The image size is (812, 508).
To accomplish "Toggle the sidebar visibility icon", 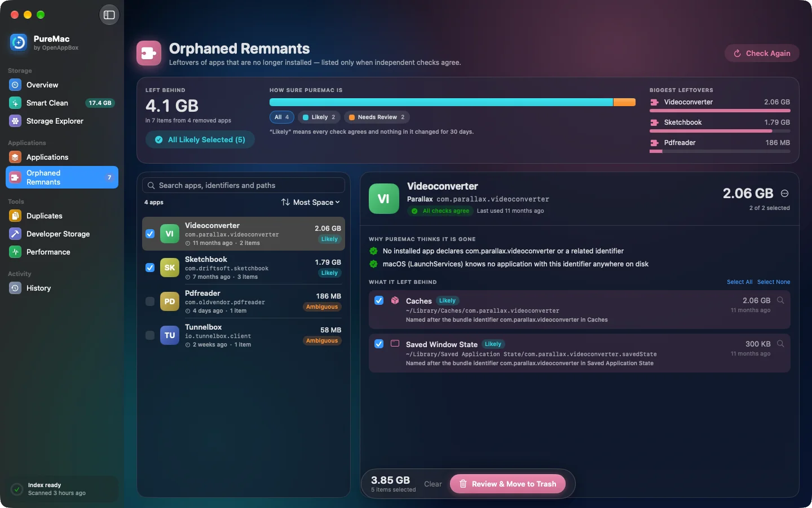I will point(109,15).
